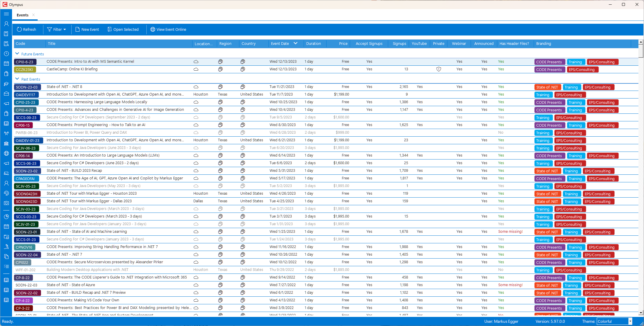Click State of .NET tag in SODN-23-03 row
This screenshot has width=644, height=326.
click(x=547, y=87)
